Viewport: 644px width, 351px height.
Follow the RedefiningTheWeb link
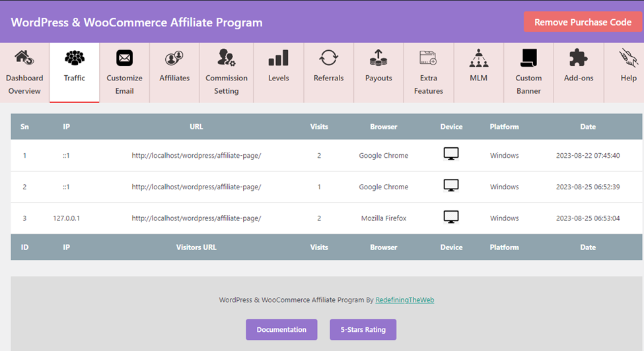tap(404, 300)
